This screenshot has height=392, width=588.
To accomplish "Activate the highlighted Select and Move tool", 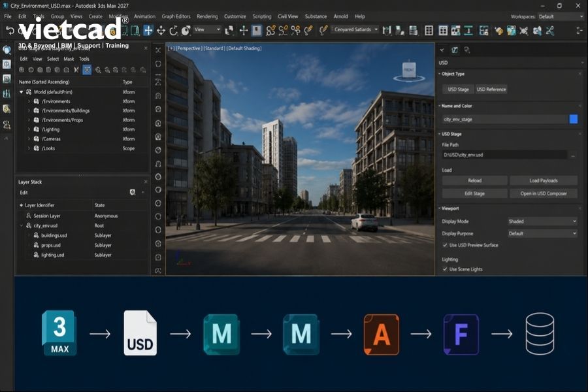I will point(148,31).
